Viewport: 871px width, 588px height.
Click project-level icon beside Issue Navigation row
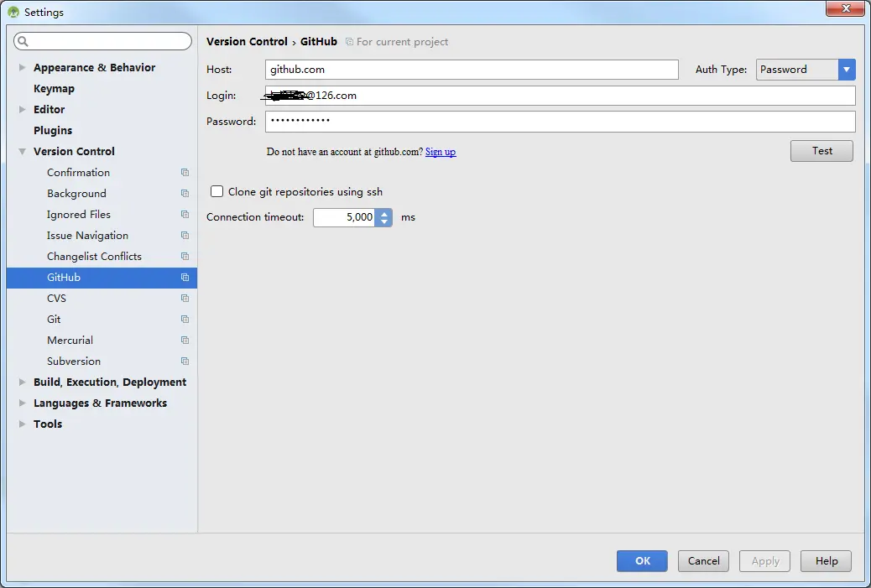(185, 236)
